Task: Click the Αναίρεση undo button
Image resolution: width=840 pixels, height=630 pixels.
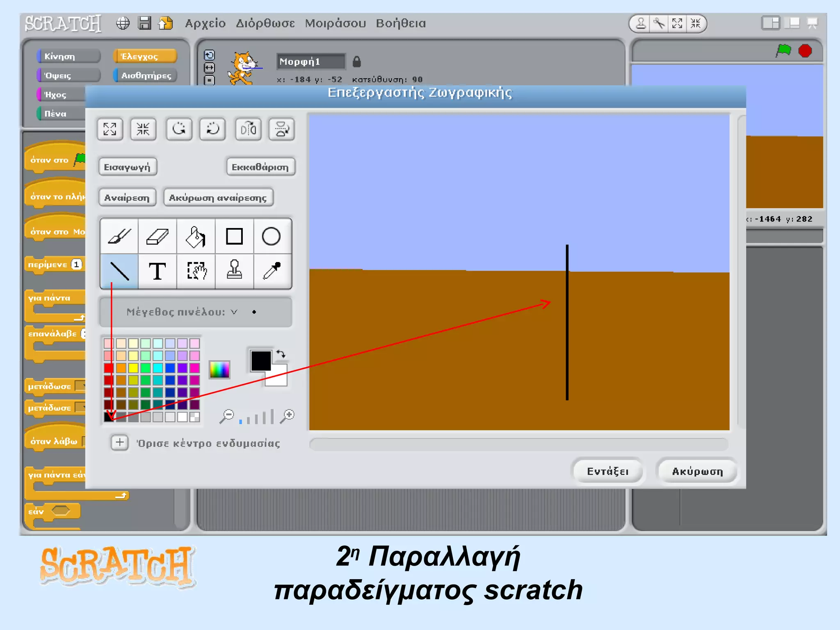Action: (x=127, y=198)
